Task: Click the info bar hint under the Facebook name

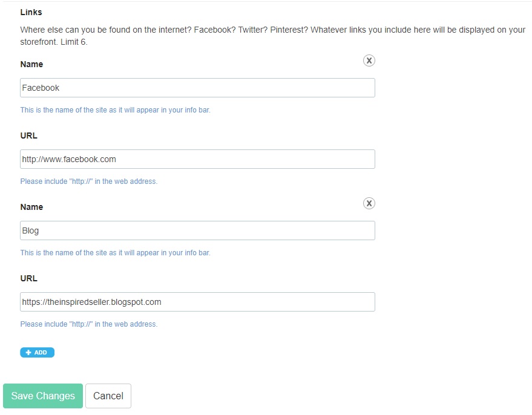Action: [116, 110]
